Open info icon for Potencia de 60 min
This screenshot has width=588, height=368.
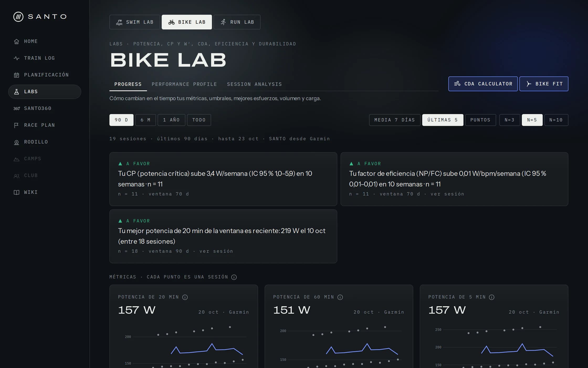pyautogui.click(x=340, y=297)
